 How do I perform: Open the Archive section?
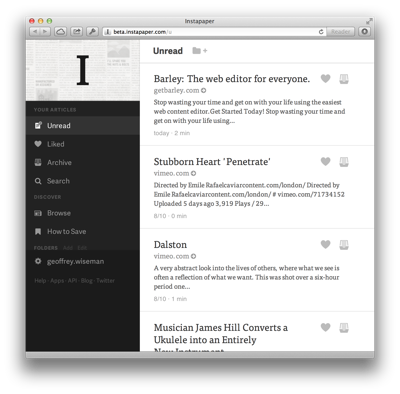click(83, 163)
